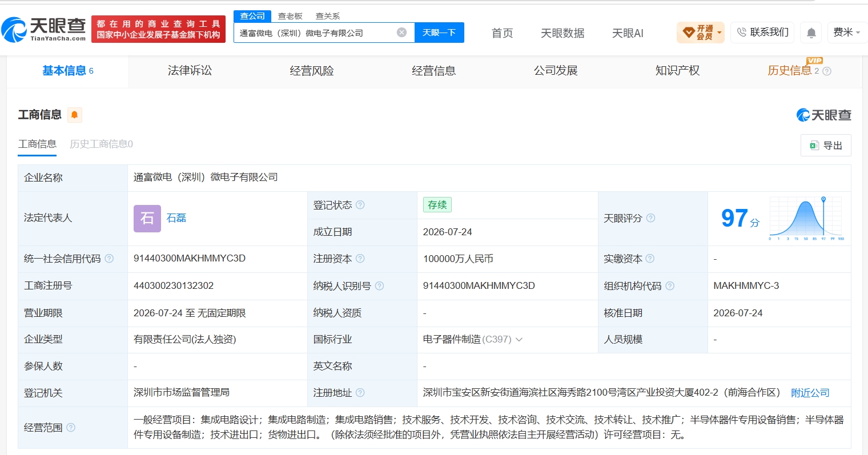
Task: Open the 天眼数据 navigation link
Action: click(562, 33)
